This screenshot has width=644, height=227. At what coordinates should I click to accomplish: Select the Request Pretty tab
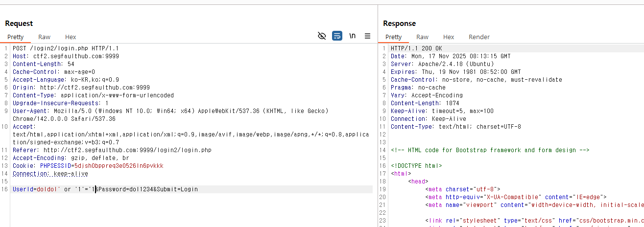click(15, 37)
